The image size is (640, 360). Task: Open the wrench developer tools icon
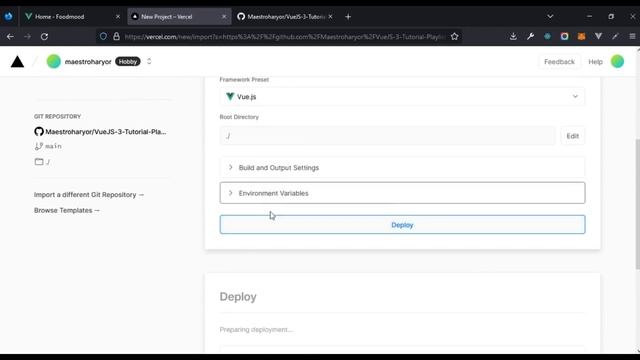tap(530, 37)
